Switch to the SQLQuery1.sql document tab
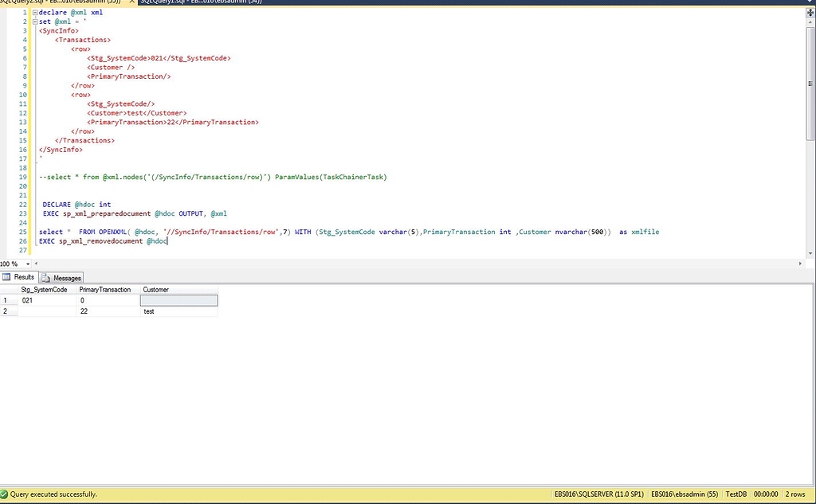The width and height of the screenshot is (816, 504). [200, 2]
